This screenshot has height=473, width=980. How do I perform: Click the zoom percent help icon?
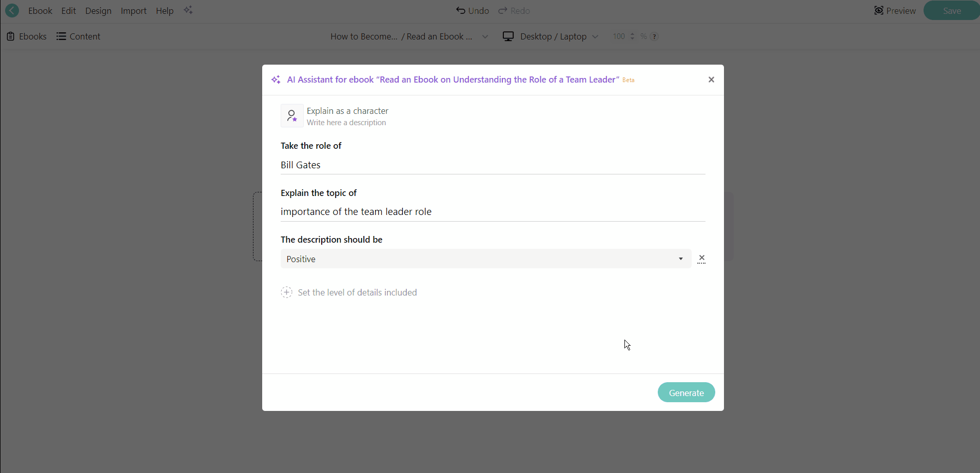654,36
